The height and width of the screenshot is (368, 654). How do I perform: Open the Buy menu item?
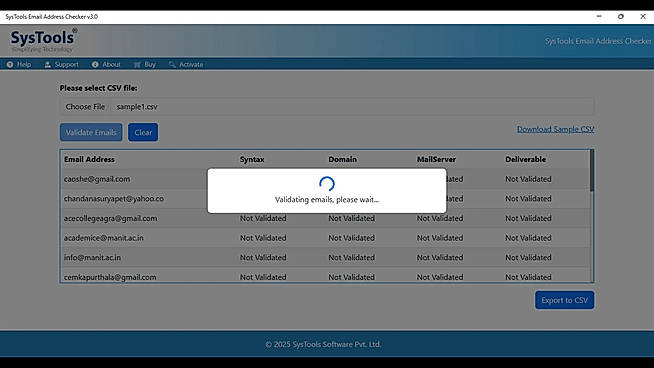point(145,65)
